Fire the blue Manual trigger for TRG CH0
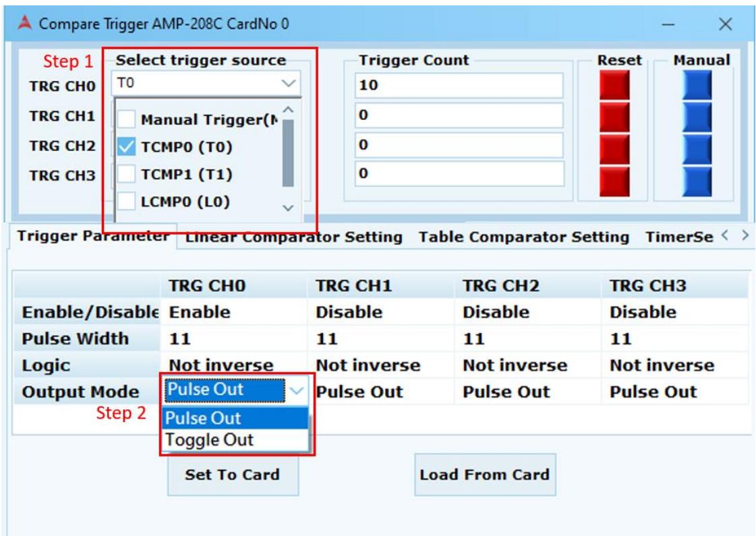This screenshot has width=756, height=536. pyautogui.click(x=697, y=86)
